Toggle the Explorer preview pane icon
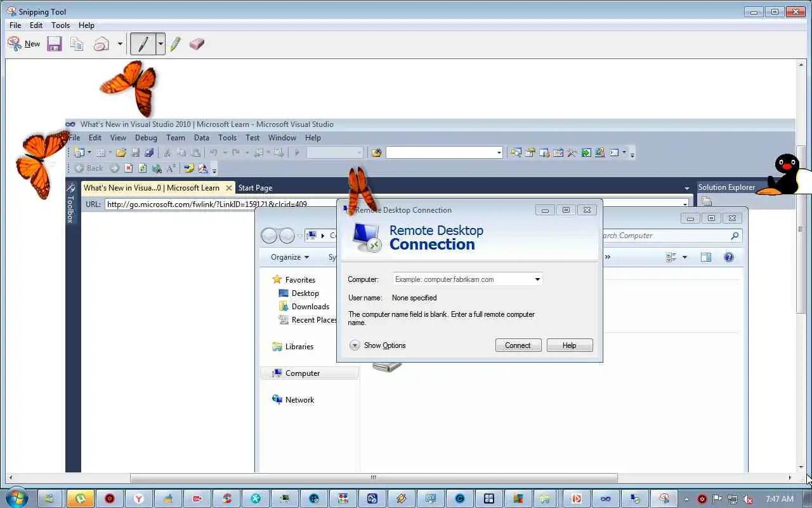 click(706, 257)
